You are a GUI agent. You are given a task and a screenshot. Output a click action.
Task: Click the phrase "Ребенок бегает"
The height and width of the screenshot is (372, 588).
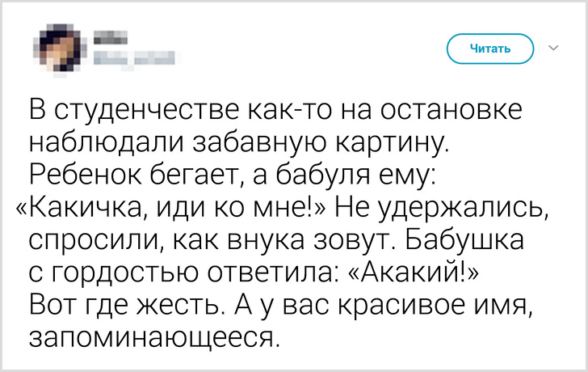[x=132, y=175]
